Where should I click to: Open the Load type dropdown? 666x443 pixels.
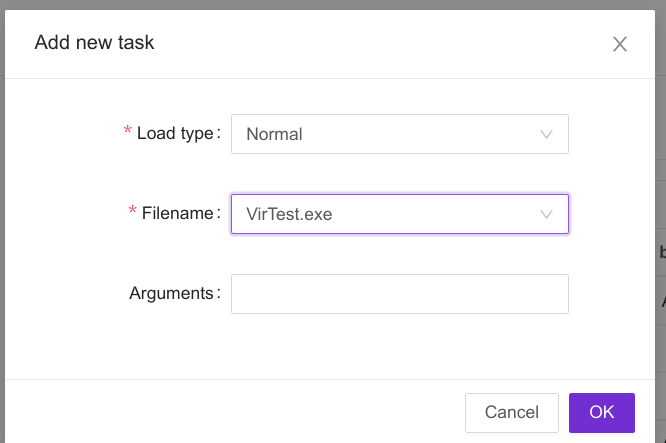click(x=399, y=134)
